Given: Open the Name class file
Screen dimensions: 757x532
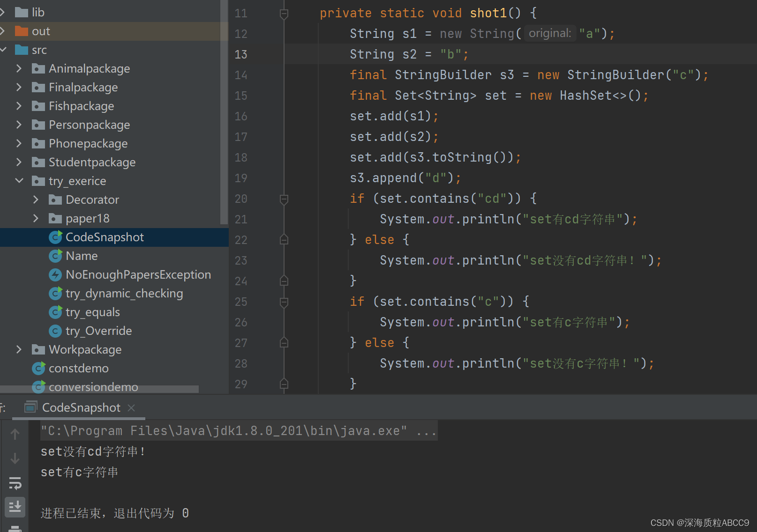Looking at the screenshot, I should click(x=82, y=256).
